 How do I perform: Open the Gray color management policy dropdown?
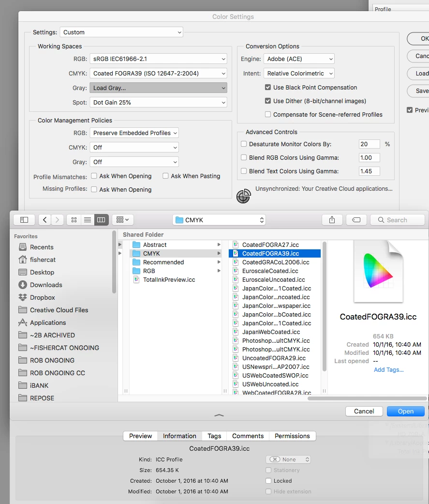pos(134,162)
